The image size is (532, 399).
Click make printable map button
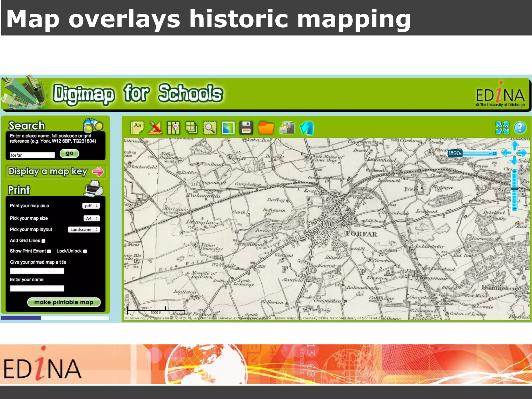(x=64, y=302)
